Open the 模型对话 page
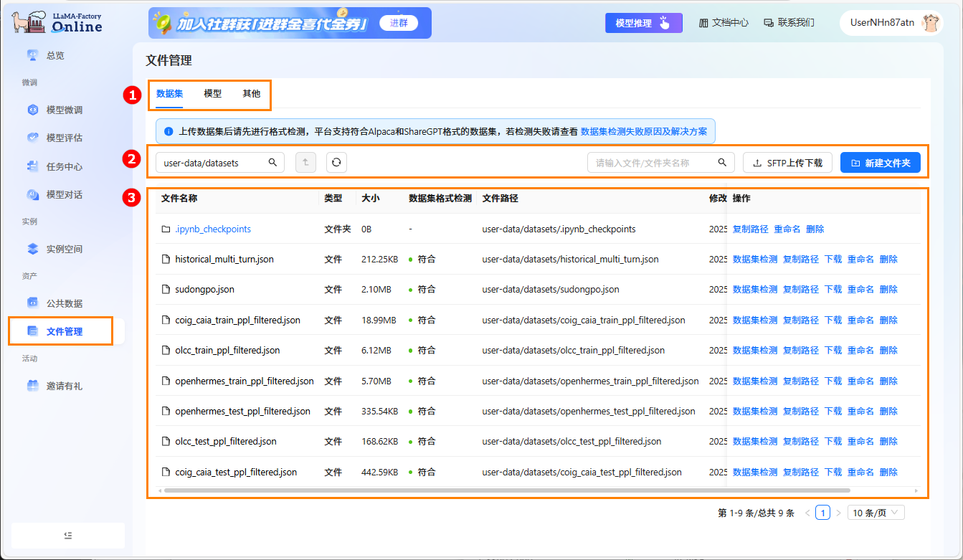 60,194
